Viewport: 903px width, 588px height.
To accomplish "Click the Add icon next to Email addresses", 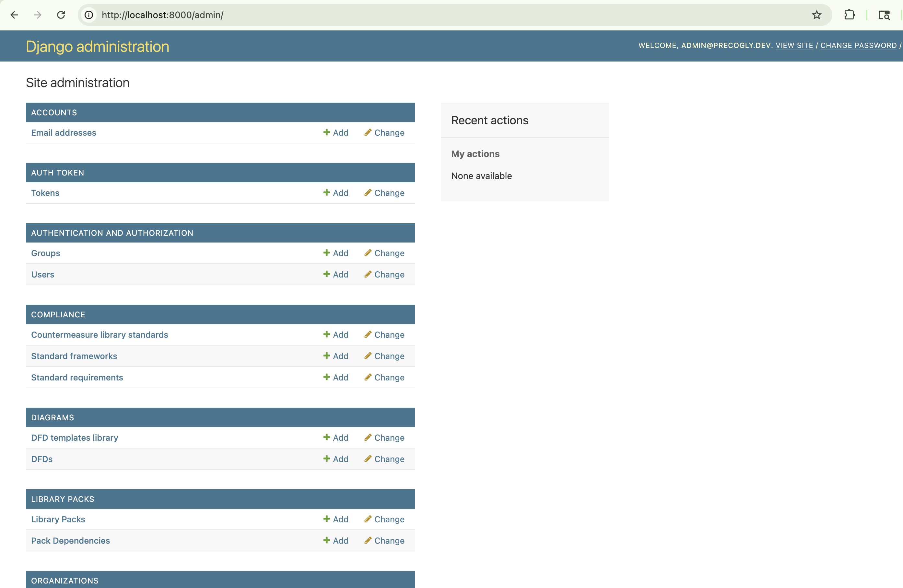I will pos(327,133).
